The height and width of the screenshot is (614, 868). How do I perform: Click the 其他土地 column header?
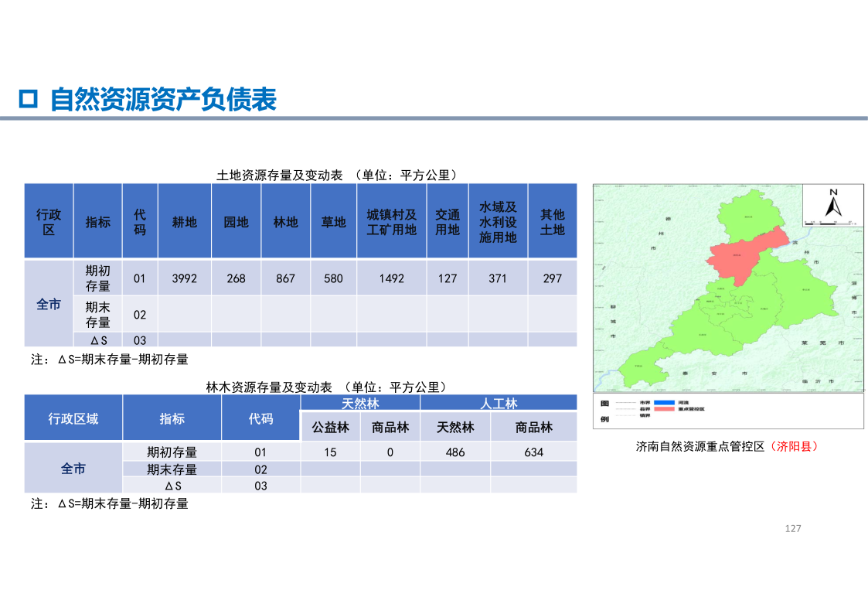coord(553,221)
